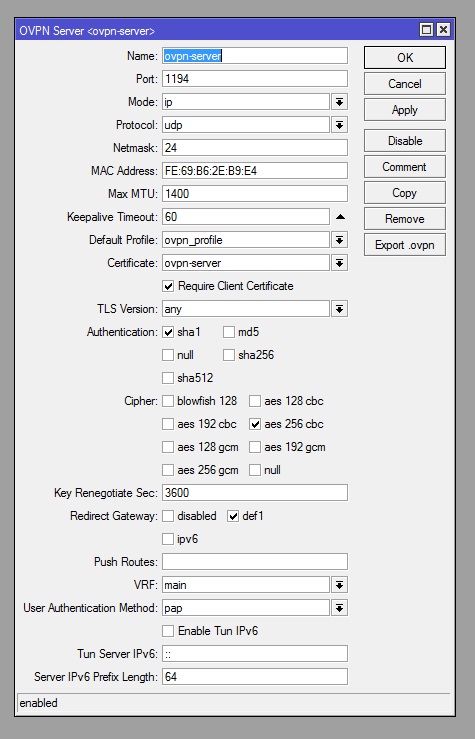This screenshot has height=739, width=475.
Task: Toggle Enable Tun IPv6 checkbox
Action: pos(168,631)
